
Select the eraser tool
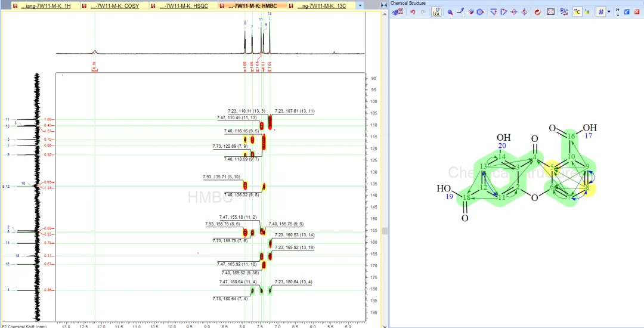[x=471, y=12]
